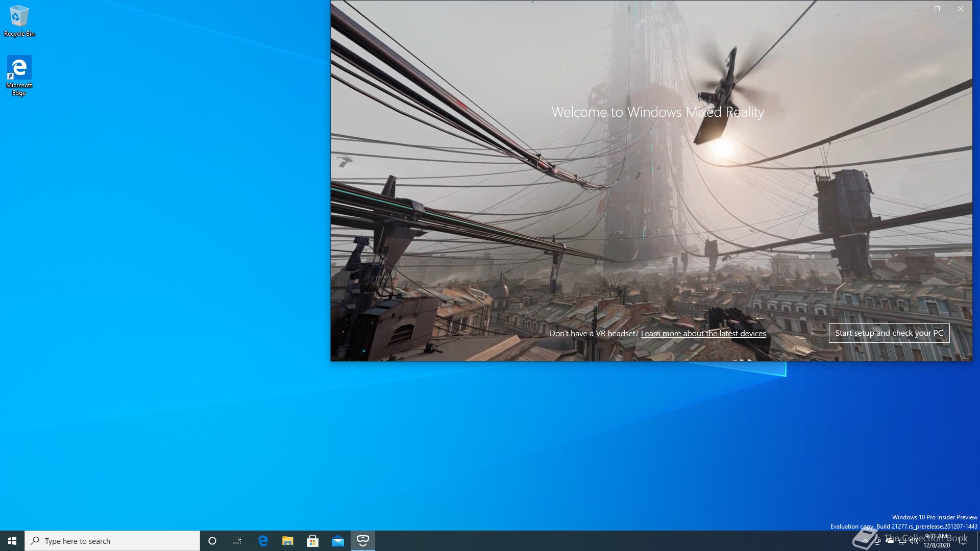Click Start setup and check your PC
The image size is (980, 551).
tap(889, 333)
